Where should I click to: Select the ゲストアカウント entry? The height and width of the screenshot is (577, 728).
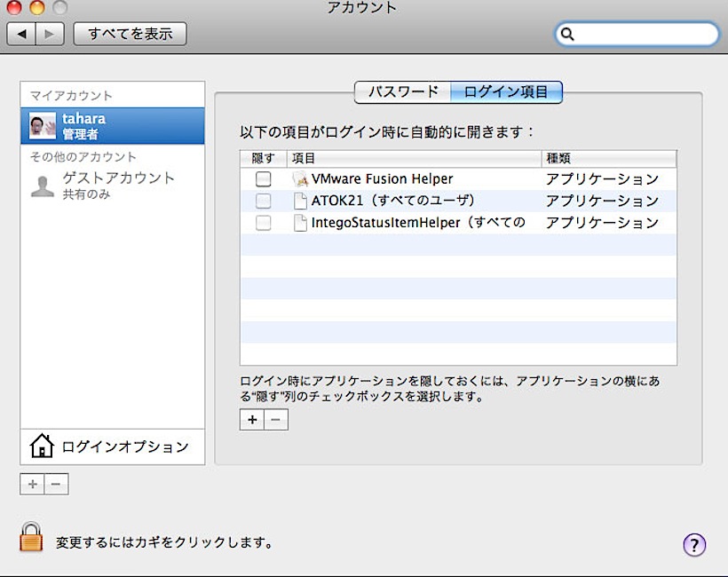point(113,186)
